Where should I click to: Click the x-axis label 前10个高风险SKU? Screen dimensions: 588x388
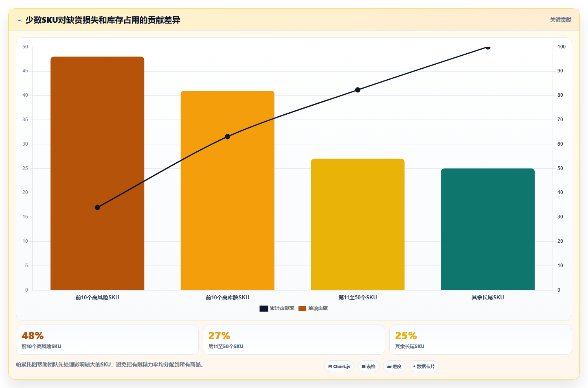point(97,297)
